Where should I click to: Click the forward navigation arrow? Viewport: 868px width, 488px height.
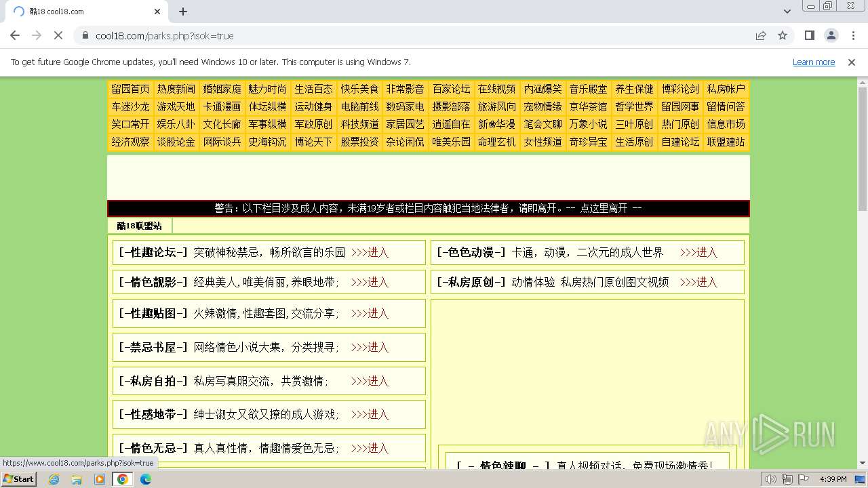pyautogui.click(x=37, y=35)
